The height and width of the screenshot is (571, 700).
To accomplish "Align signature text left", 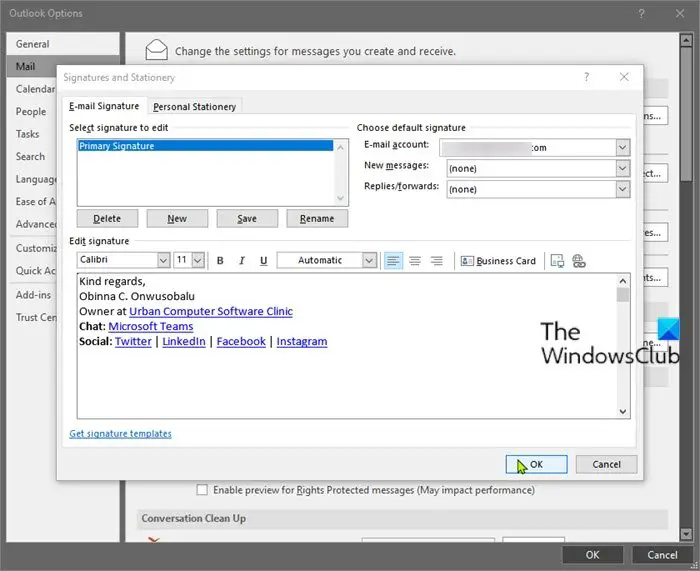I will tap(393, 261).
